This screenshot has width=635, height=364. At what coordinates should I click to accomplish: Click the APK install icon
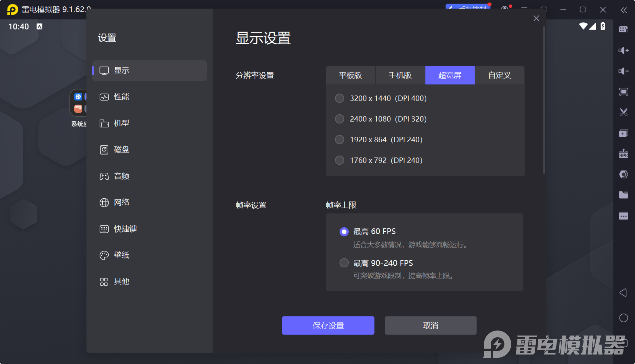[x=623, y=154]
